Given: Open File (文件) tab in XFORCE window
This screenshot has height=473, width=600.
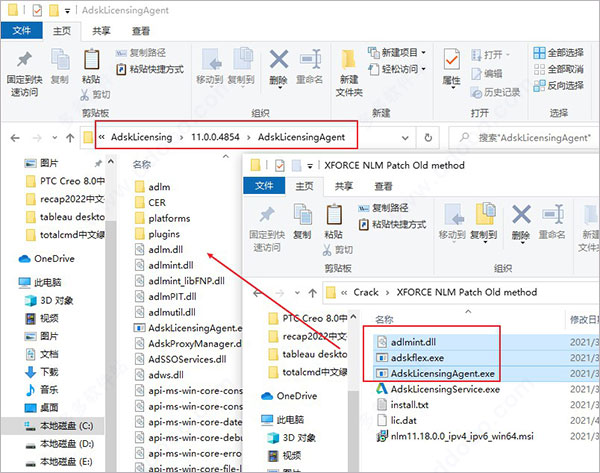Looking at the screenshot, I should [264, 186].
